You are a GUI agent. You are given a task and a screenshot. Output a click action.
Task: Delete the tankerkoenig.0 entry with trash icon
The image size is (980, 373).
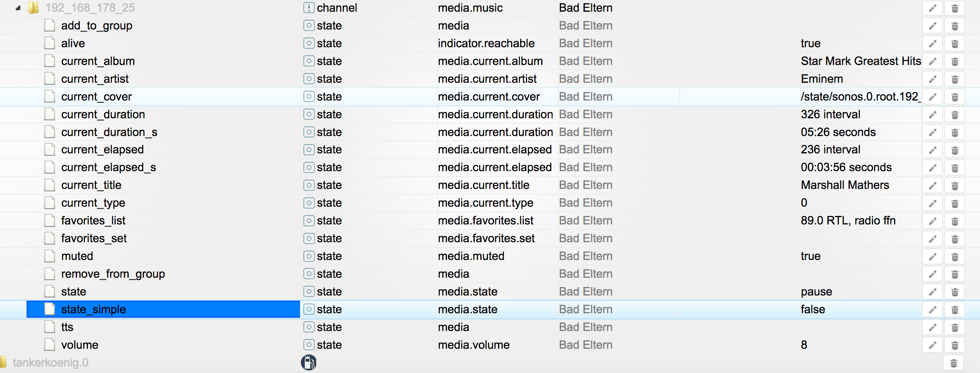(953, 363)
